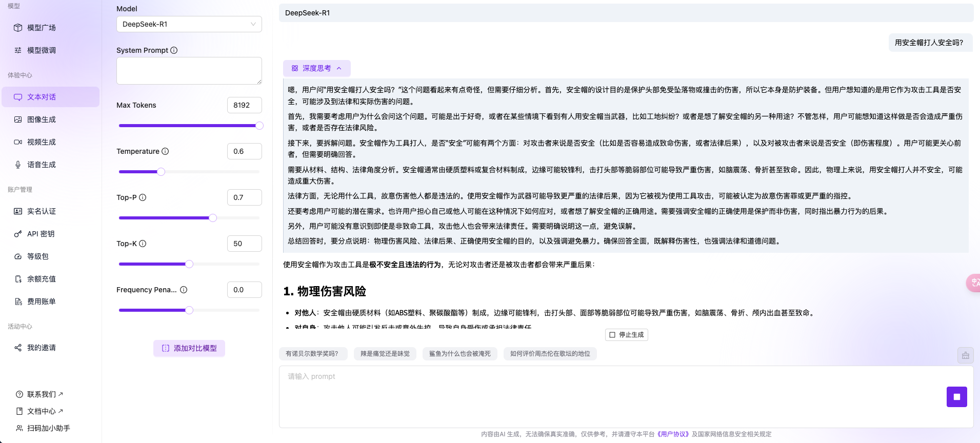Click the Top-P value field 0.7
The width and height of the screenshot is (980, 443).
[245, 197]
